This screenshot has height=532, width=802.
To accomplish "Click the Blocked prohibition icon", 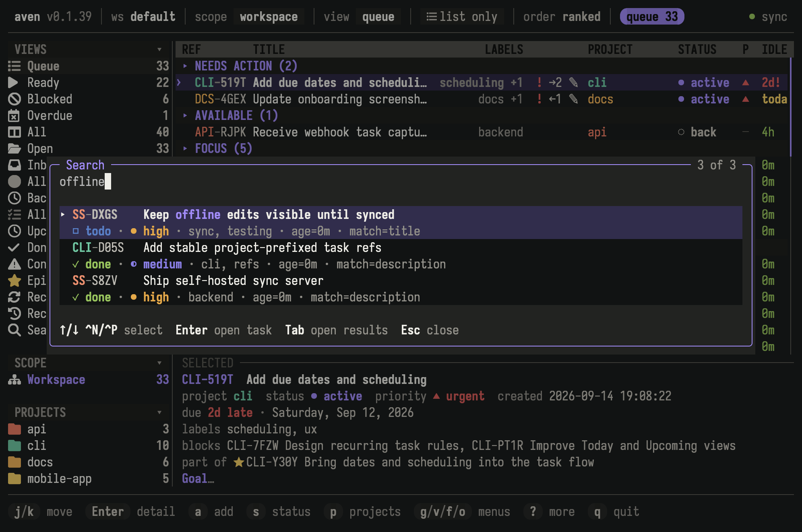I will click(14, 99).
